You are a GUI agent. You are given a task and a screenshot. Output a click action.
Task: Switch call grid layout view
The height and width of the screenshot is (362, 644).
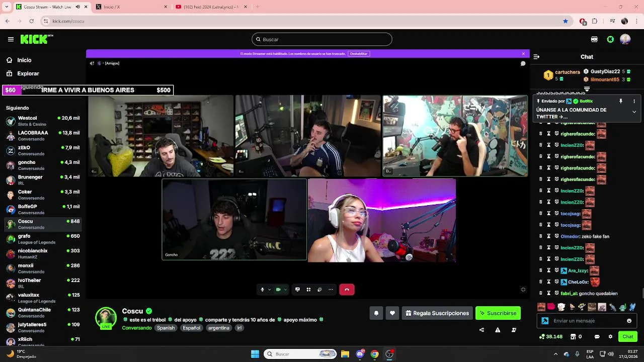[308, 290]
